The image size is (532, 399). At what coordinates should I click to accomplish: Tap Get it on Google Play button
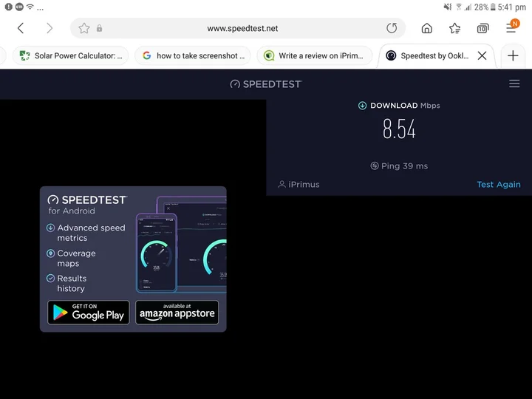click(89, 312)
